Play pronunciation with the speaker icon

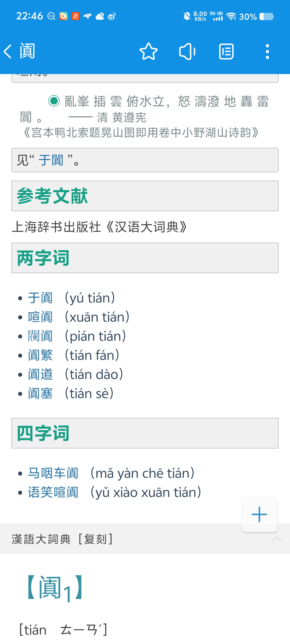point(187,52)
